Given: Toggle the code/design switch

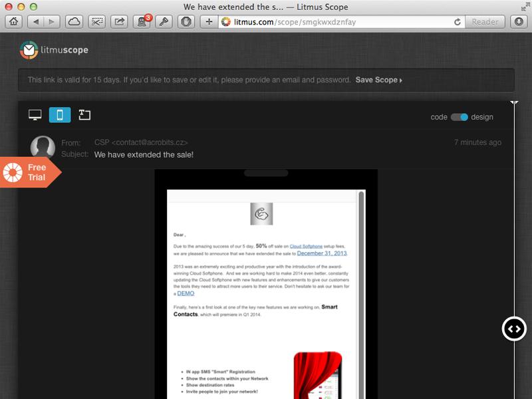Looking at the screenshot, I should [x=459, y=117].
